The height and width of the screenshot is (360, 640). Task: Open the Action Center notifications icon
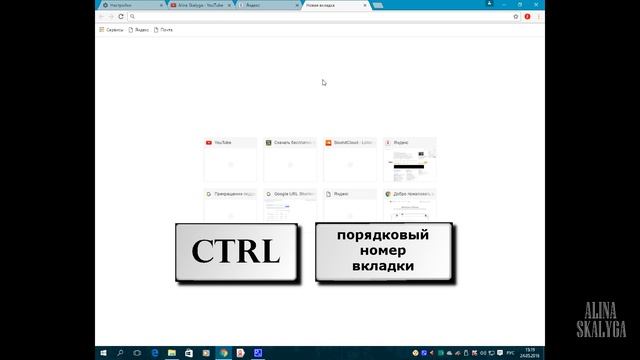500,353
